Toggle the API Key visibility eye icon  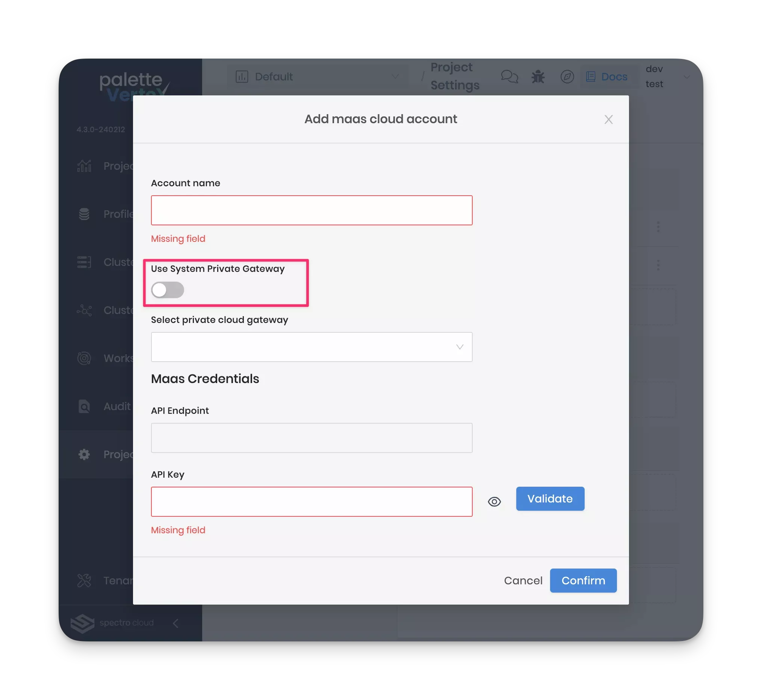point(494,502)
